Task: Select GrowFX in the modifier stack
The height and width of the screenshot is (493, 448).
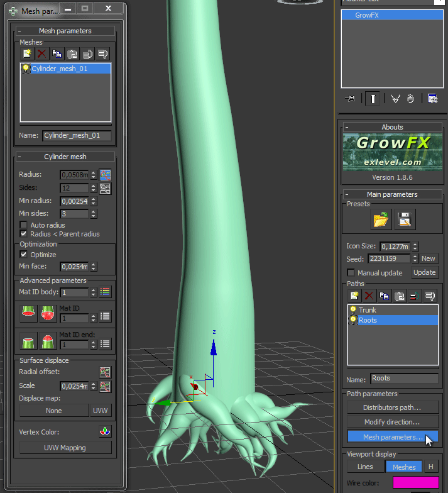Action: (x=366, y=14)
